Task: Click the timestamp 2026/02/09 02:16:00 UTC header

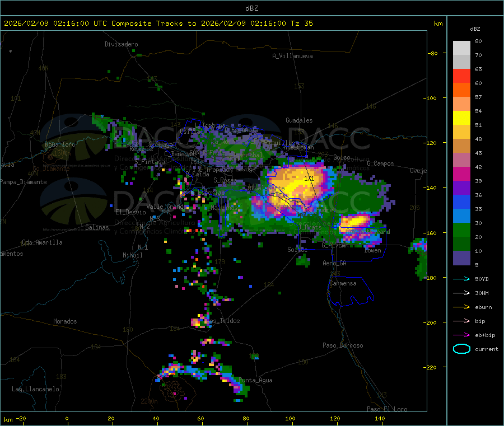Action: (55, 24)
